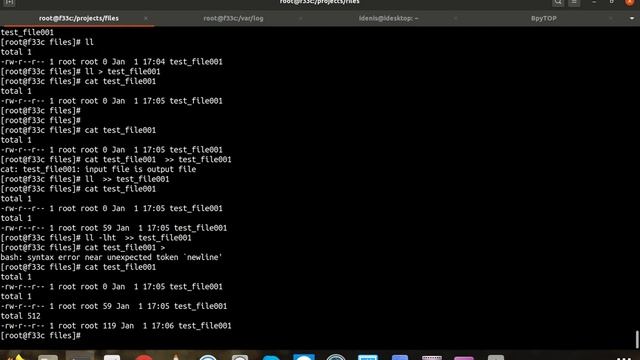Close the idenis@idesktop tab
This screenshot has height=360, width=640.
(456, 18)
